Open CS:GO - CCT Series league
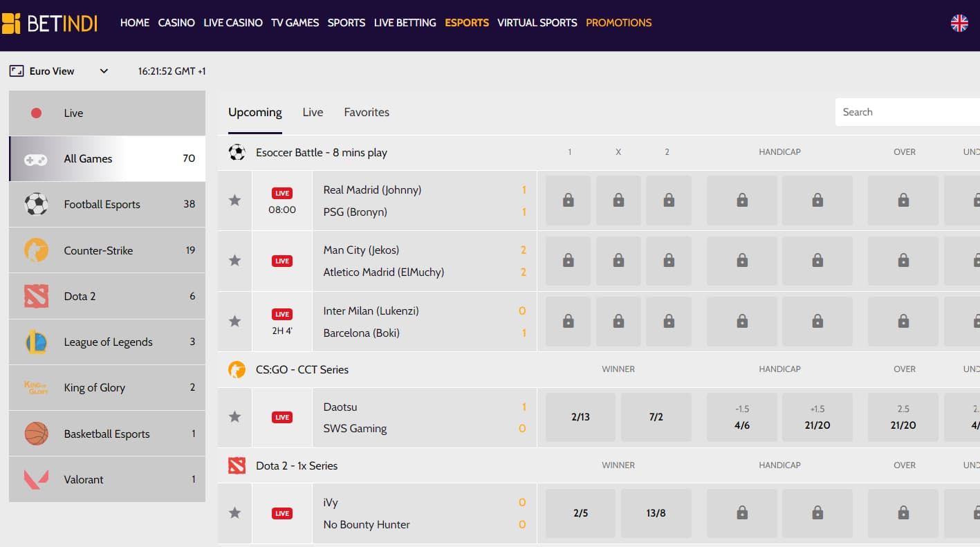 pos(302,369)
